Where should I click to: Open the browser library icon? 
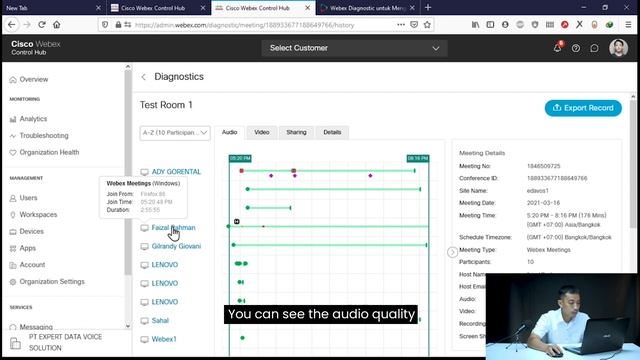(x=475, y=25)
